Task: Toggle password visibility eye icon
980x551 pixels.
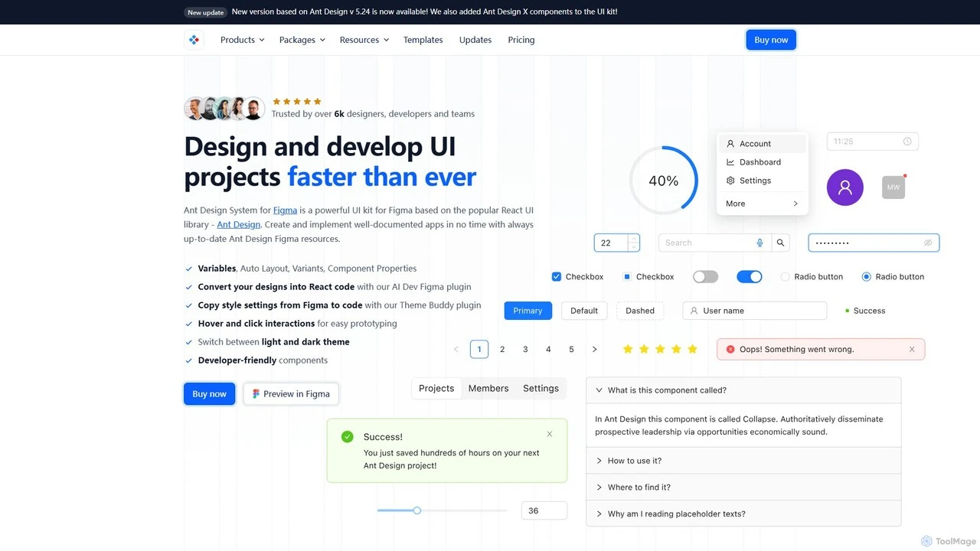Action: [928, 243]
